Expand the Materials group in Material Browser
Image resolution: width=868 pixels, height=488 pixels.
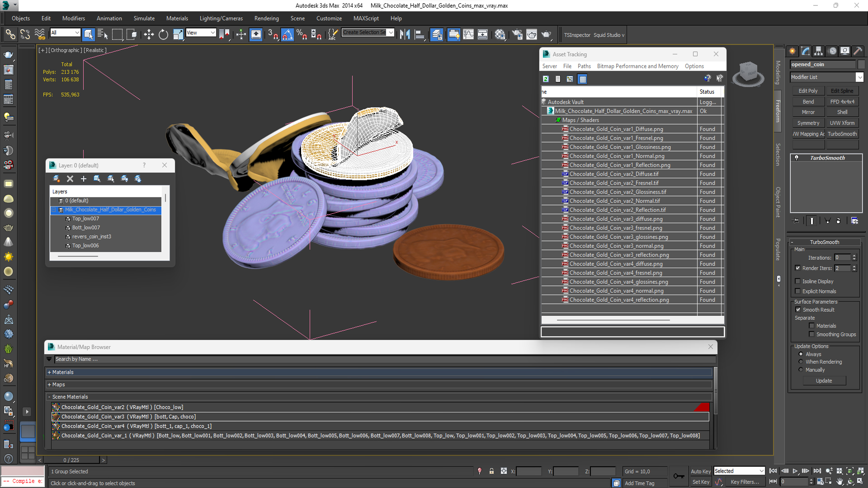click(x=49, y=372)
